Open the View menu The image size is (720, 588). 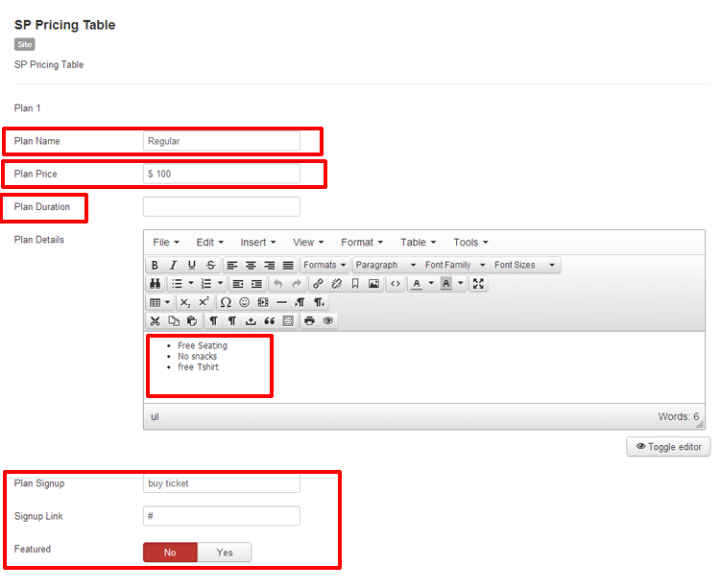click(x=308, y=243)
